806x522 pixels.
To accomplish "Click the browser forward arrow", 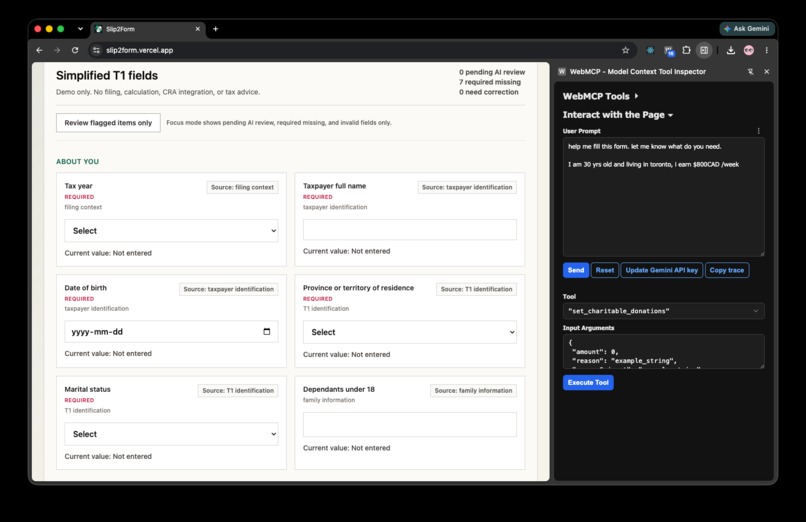I will click(x=57, y=50).
